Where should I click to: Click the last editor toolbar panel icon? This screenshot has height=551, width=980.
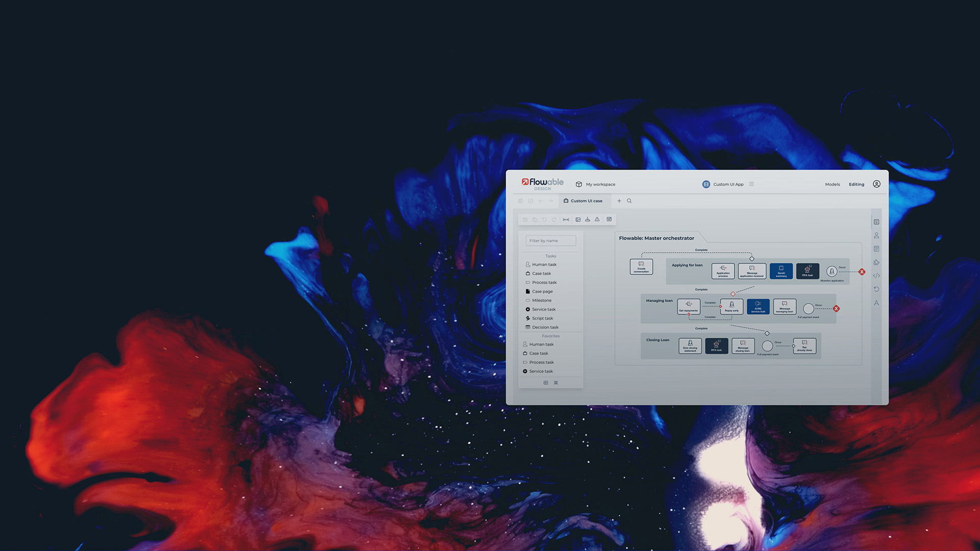tap(609, 219)
